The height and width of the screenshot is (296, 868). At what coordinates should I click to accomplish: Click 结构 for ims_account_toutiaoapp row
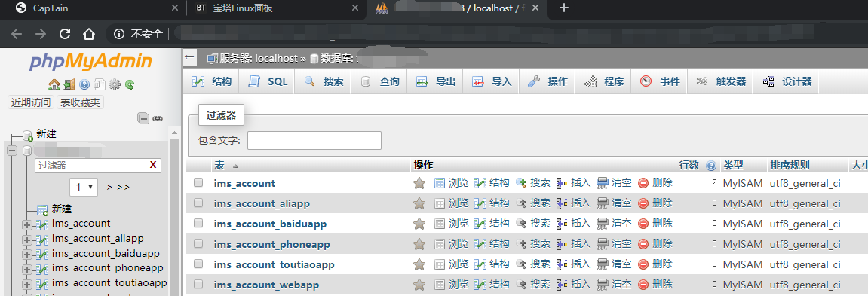click(x=492, y=264)
